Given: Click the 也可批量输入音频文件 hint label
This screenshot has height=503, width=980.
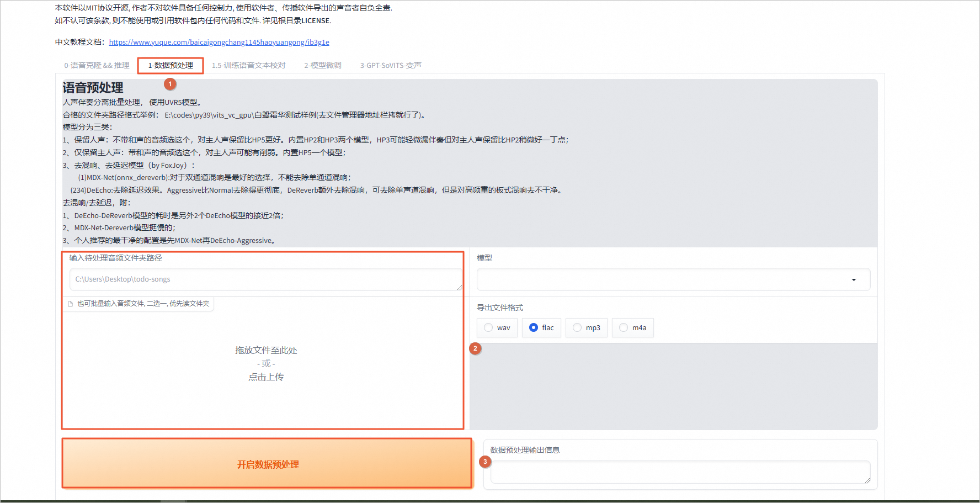Looking at the screenshot, I should [143, 303].
